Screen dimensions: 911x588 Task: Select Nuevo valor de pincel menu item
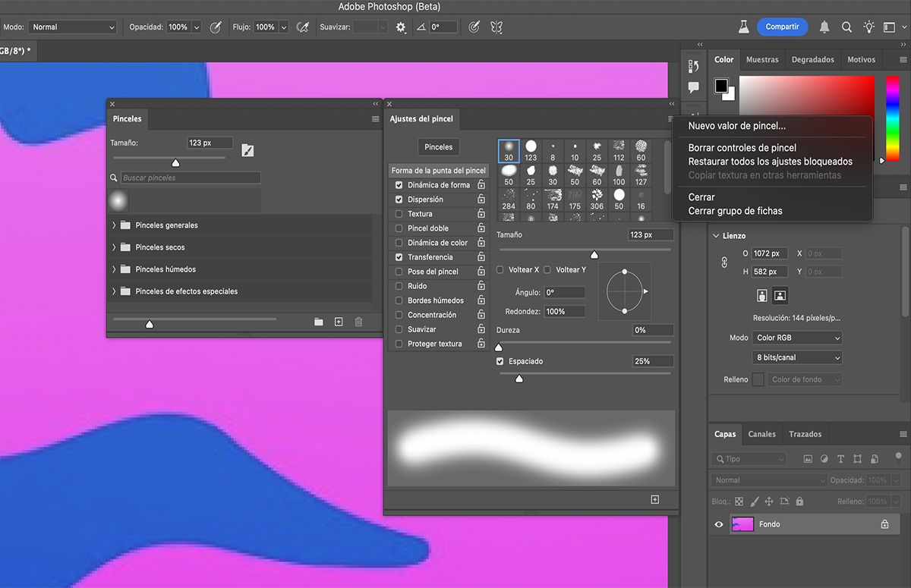pos(736,126)
